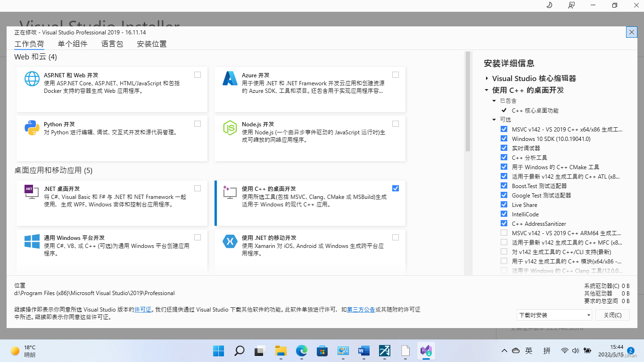This screenshot has width=644, height=362.
Task: Click the OneDrive cloud tray icon
Action: tap(516, 351)
